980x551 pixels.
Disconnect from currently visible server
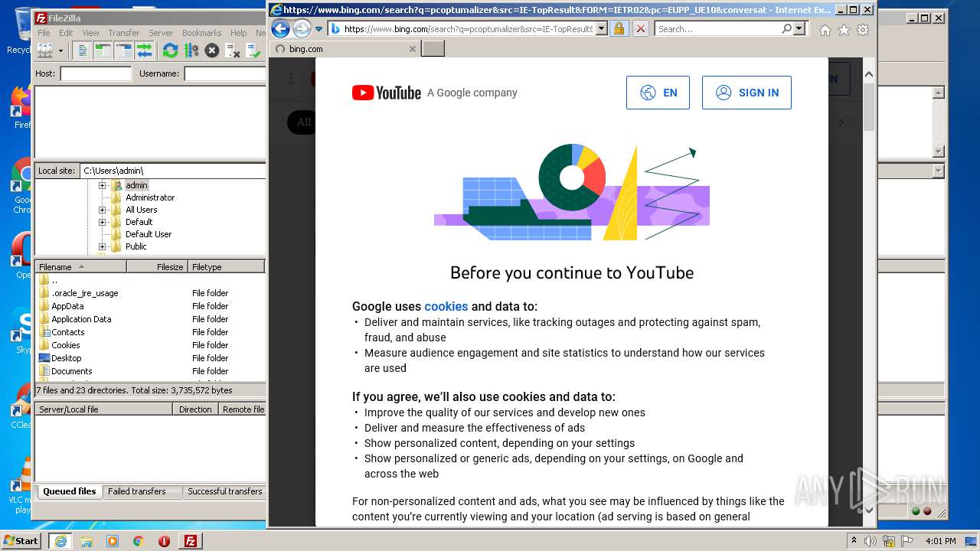[233, 51]
